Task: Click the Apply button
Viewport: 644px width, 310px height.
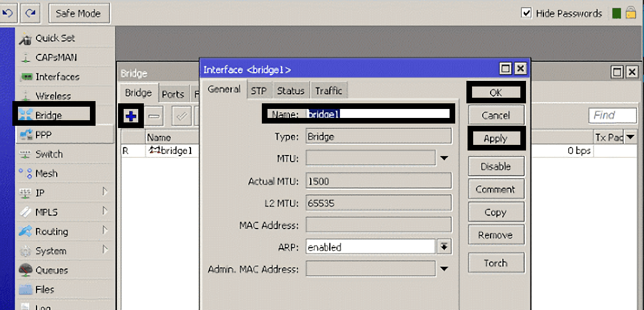Action: tap(496, 138)
